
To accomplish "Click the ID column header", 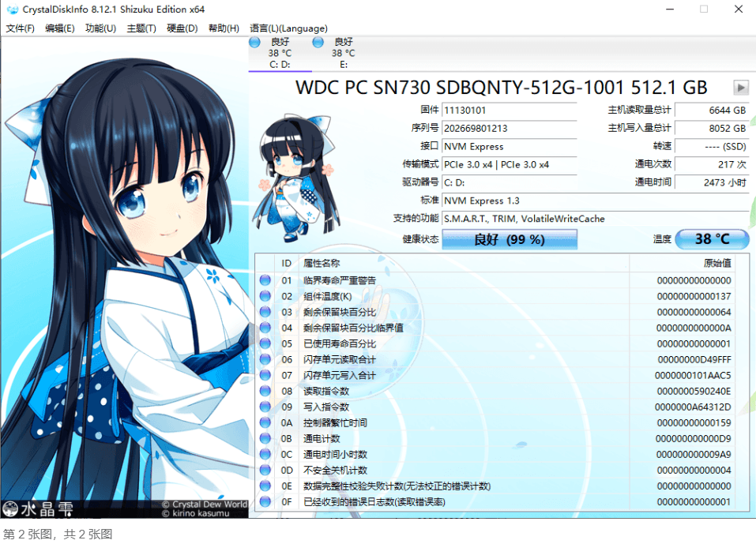I will coord(287,263).
